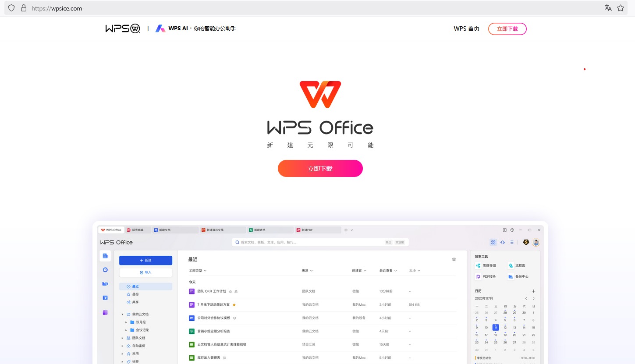Click the star on 7月线下活动策划方案
635x364 pixels.
234,305
